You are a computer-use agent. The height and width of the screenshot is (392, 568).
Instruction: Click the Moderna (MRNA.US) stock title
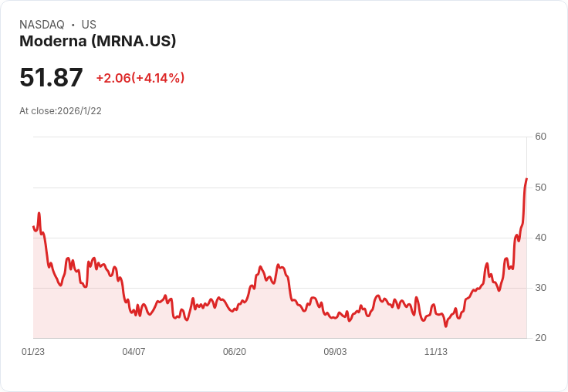pyautogui.click(x=98, y=42)
